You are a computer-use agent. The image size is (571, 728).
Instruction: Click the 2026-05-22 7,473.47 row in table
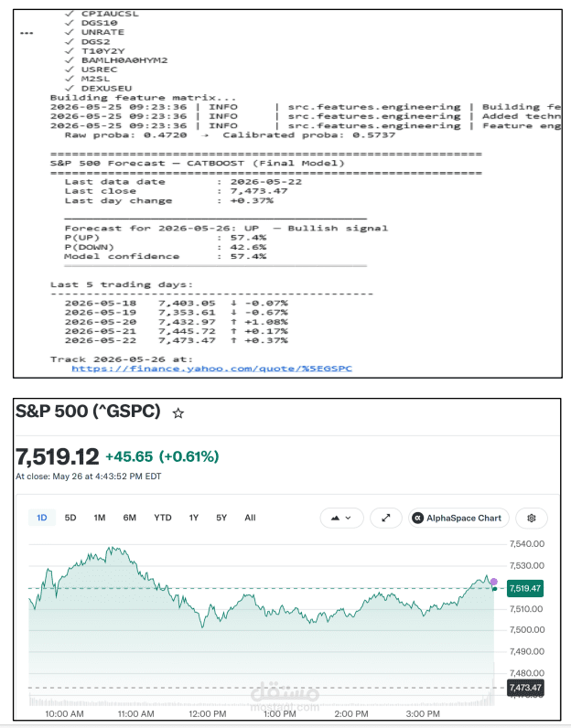pos(176,340)
